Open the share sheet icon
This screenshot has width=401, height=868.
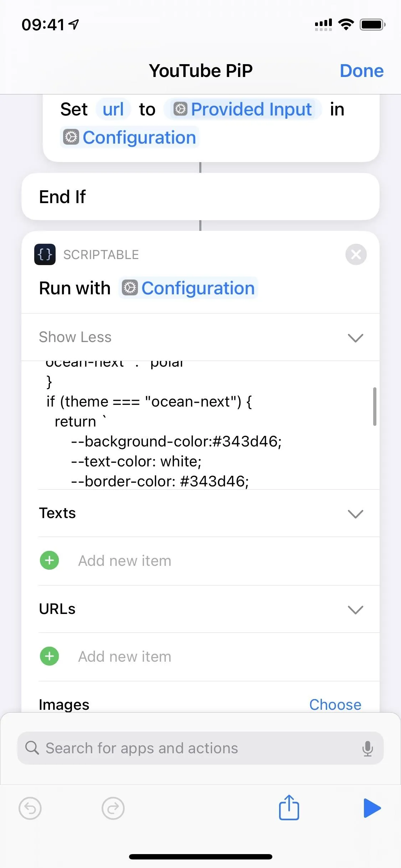[x=289, y=807]
